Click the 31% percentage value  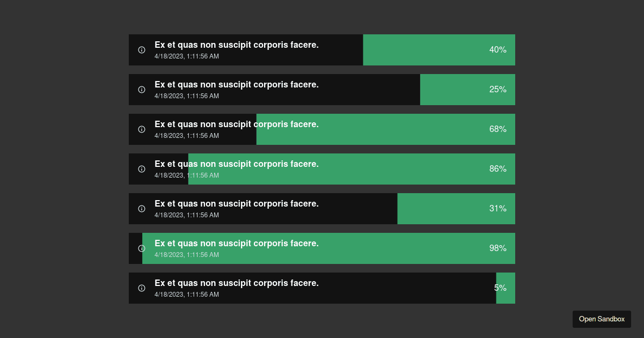[497, 209]
